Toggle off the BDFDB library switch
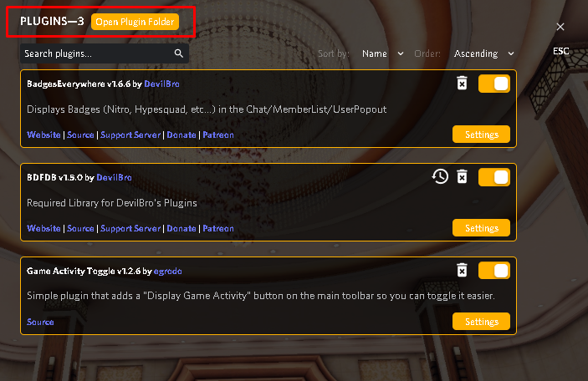588x381 pixels. point(493,177)
